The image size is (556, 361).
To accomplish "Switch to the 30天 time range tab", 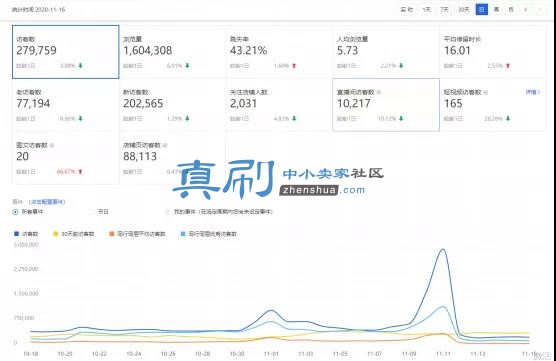I will point(464,10).
